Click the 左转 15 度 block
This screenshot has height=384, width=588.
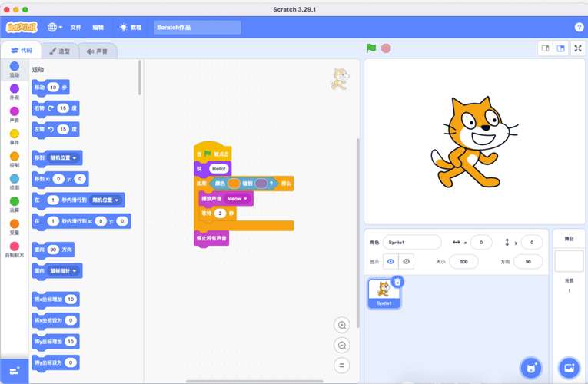click(x=55, y=129)
